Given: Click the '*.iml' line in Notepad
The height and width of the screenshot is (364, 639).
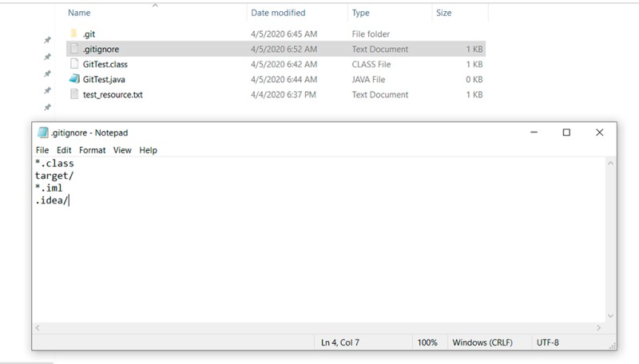Looking at the screenshot, I should click(49, 188).
